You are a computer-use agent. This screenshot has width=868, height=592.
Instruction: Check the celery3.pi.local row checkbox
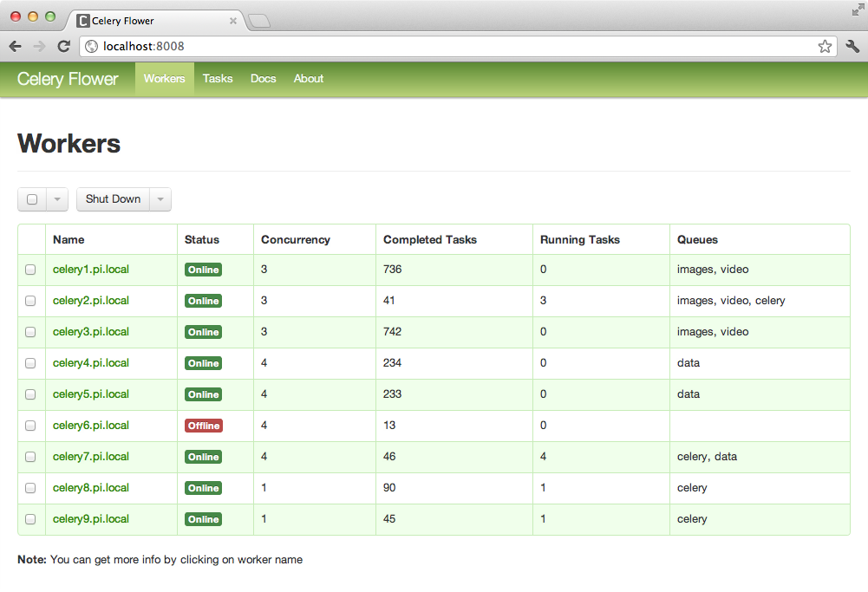click(x=30, y=332)
